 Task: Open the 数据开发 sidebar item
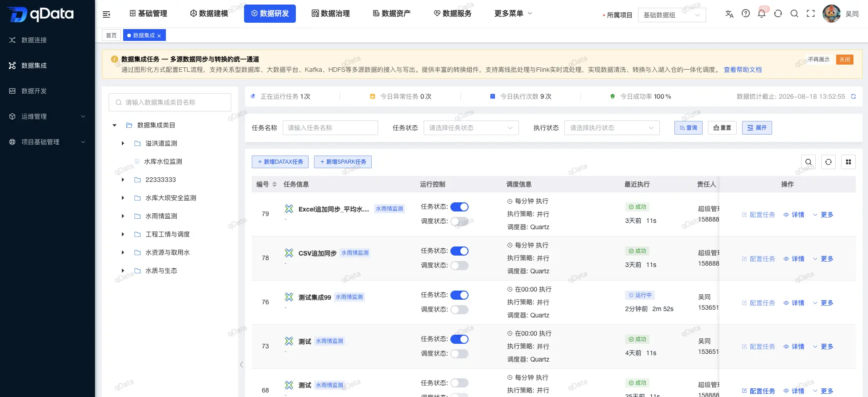[x=48, y=91]
